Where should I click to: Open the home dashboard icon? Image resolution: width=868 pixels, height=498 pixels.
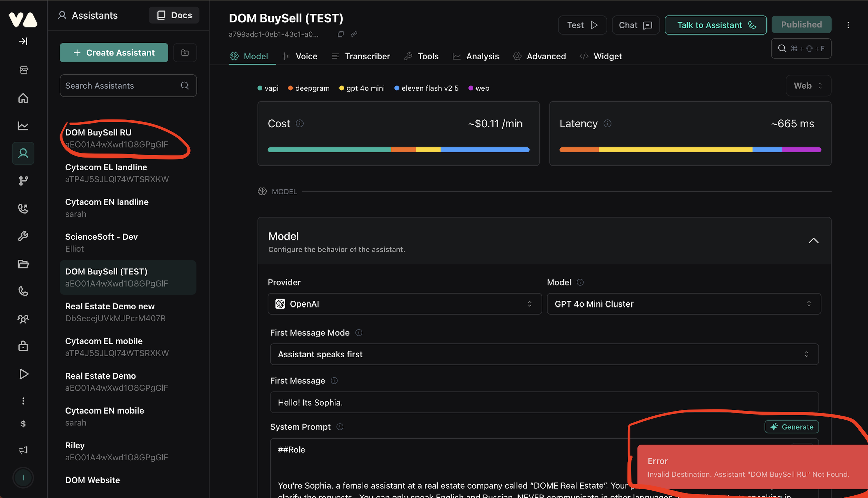click(23, 98)
